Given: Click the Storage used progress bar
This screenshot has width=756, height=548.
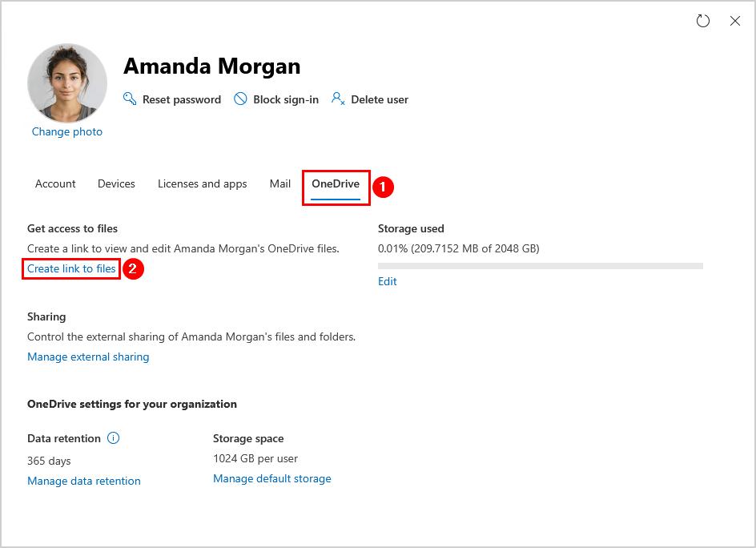Looking at the screenshot, I should coord(541,265).
